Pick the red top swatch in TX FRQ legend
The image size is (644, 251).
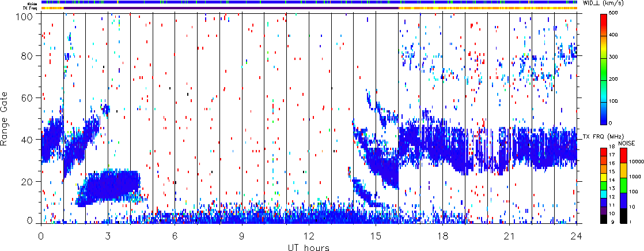click(603, 152)
